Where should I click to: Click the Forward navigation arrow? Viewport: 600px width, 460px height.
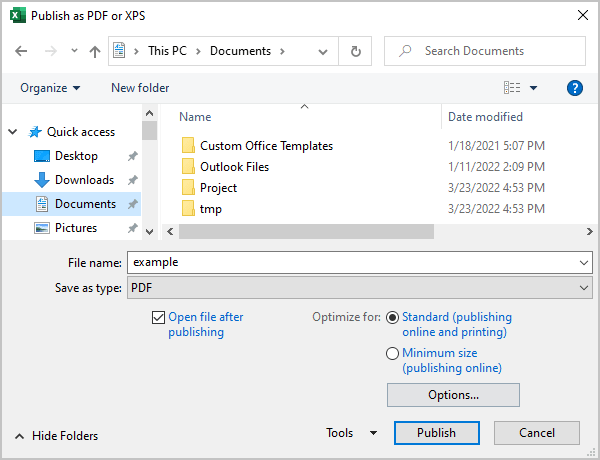(51, 51)
